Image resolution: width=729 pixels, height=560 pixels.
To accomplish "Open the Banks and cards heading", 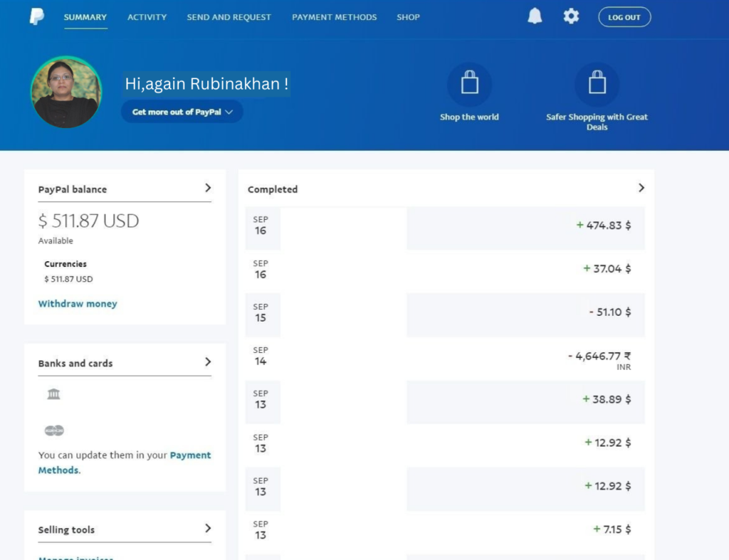I will tap(75, 363).
